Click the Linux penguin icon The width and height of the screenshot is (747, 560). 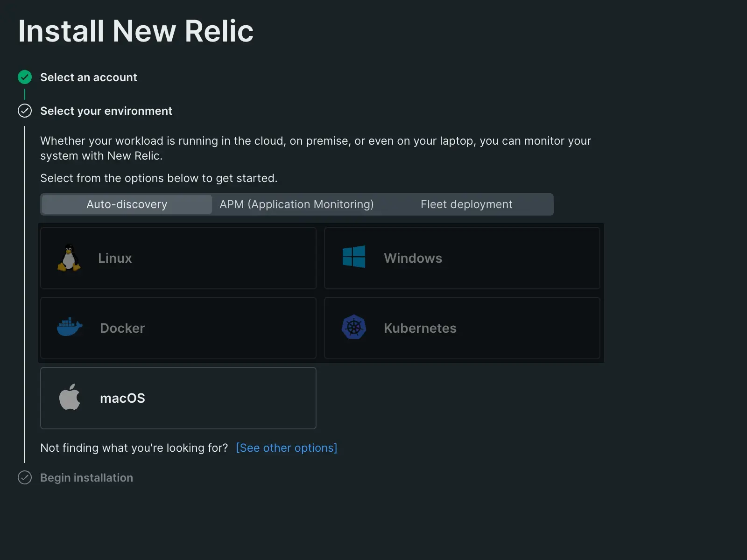(x=69, y=258)
